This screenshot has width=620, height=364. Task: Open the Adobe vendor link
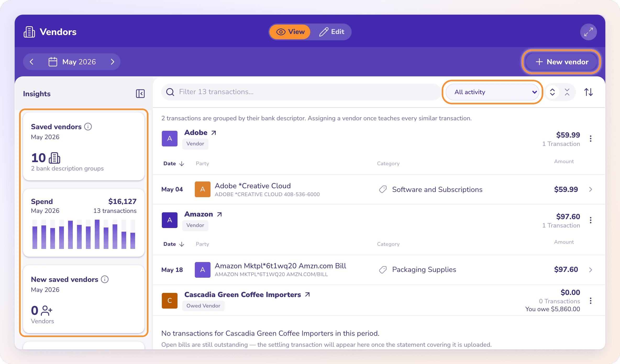point(196,133)
